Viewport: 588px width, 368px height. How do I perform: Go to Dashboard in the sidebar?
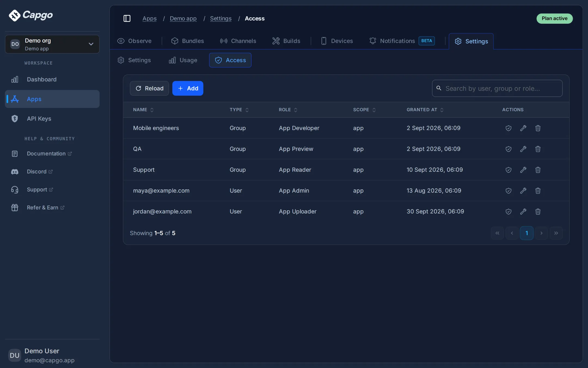coord(52,79)
